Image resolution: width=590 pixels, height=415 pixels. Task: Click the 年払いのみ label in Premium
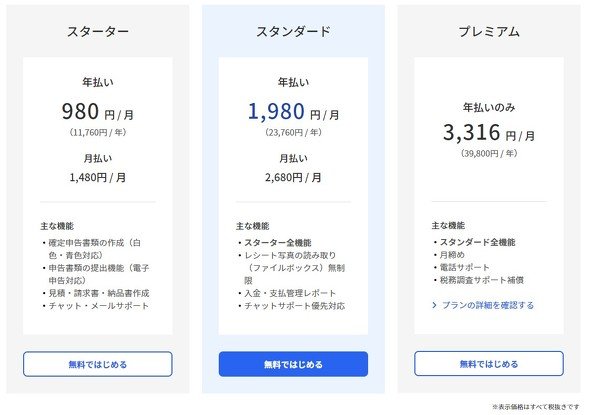pyautogui.click(x=489, y=108)
